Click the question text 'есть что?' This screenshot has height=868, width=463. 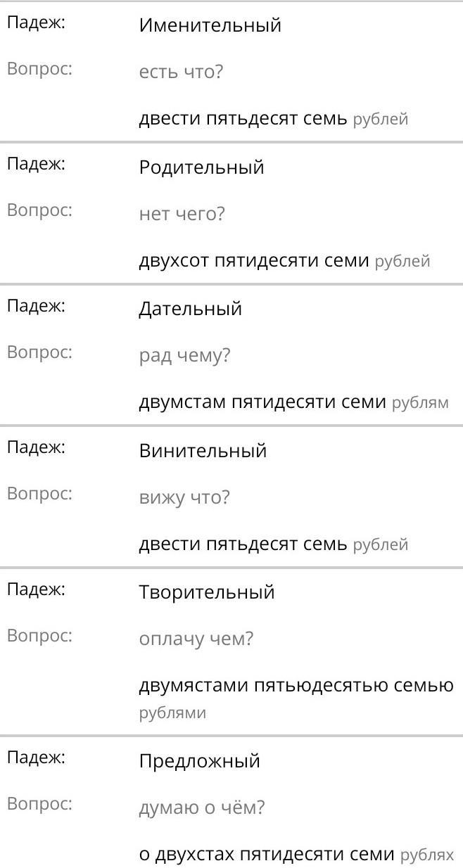181,72
